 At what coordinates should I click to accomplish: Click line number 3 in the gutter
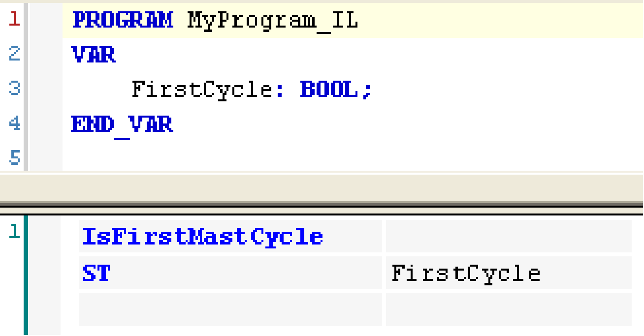[x=14, y=89]
